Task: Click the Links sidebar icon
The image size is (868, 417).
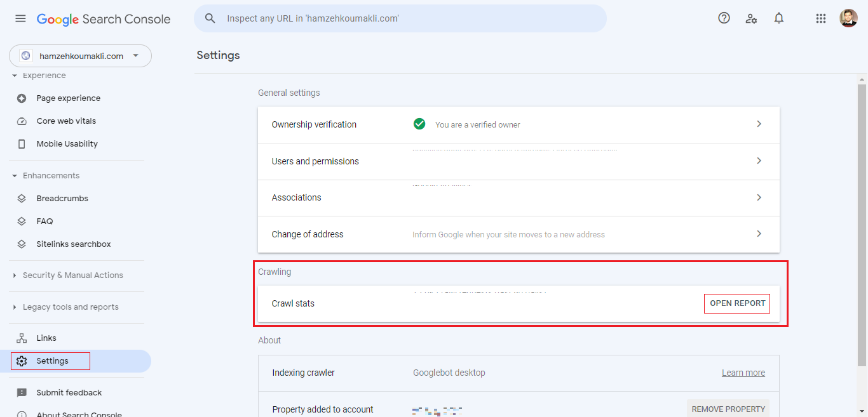Action: tap(22, 338)
